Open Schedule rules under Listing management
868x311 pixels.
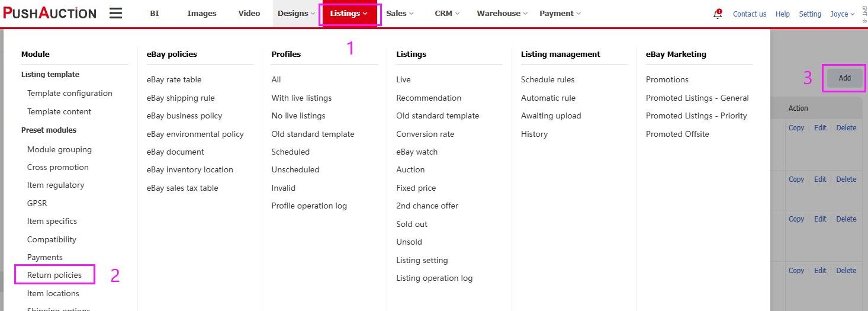pyautogui.click(x=548, y=79)
